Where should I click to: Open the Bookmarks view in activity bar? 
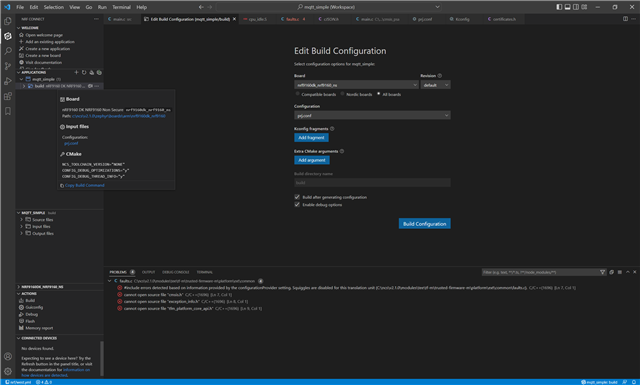click(8, 111)
